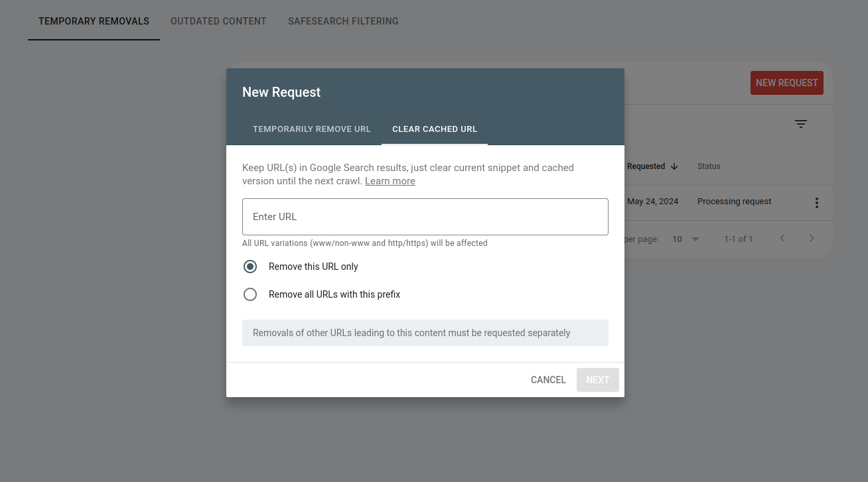Click the note about removals requested separately

(425, 333)
